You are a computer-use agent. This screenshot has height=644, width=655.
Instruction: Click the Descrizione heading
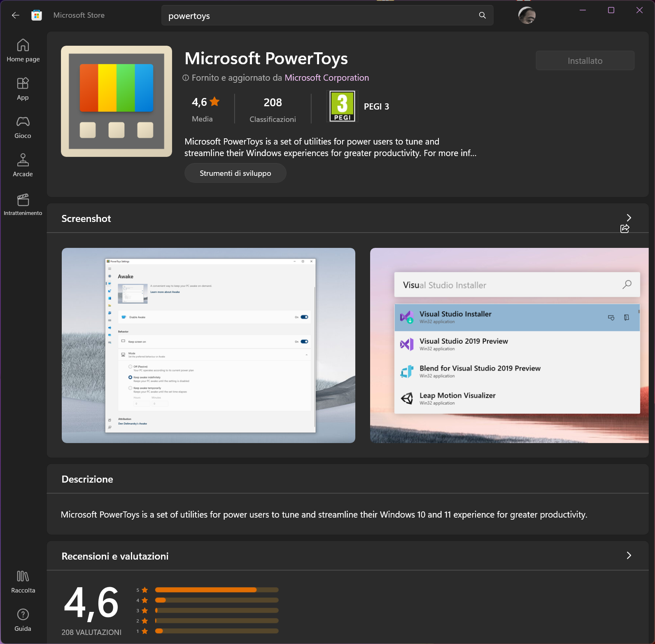87,479
